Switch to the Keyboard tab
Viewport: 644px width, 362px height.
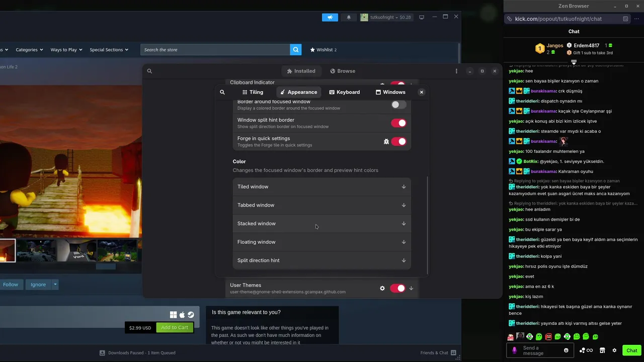tap(345, 92)
